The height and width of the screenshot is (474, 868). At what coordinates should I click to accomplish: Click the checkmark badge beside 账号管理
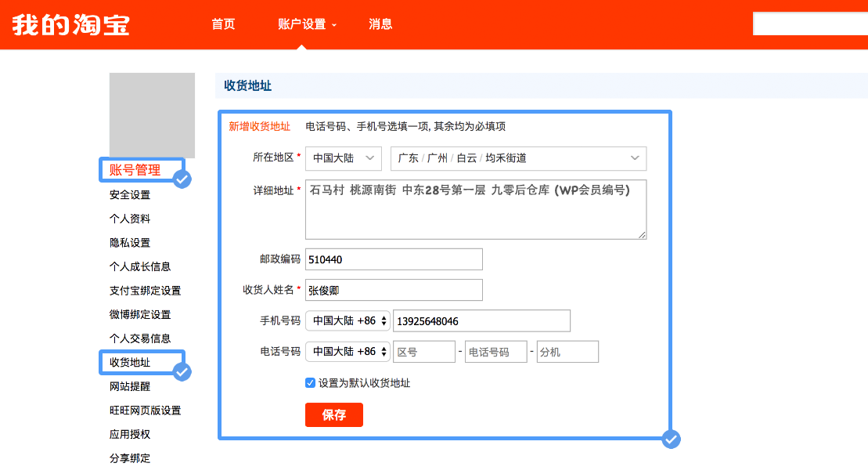182,179
